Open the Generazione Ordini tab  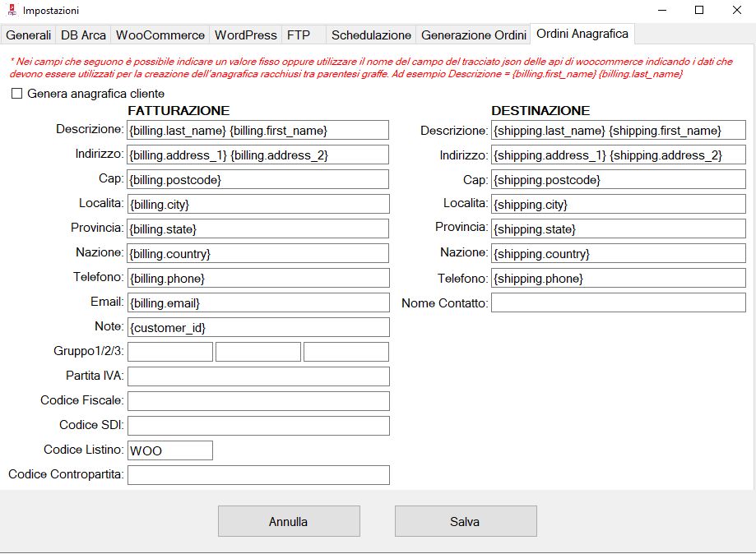click(474, 35)
